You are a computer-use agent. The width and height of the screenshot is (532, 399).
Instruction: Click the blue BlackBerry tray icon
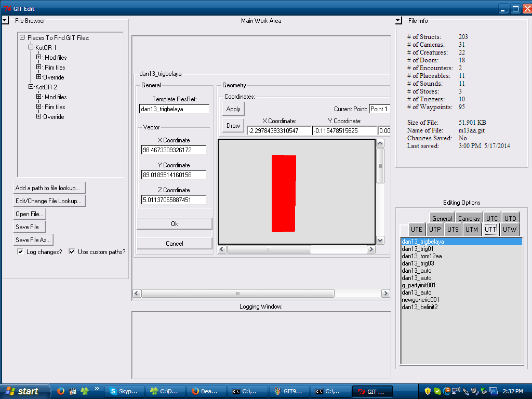(x=494, y=391)
